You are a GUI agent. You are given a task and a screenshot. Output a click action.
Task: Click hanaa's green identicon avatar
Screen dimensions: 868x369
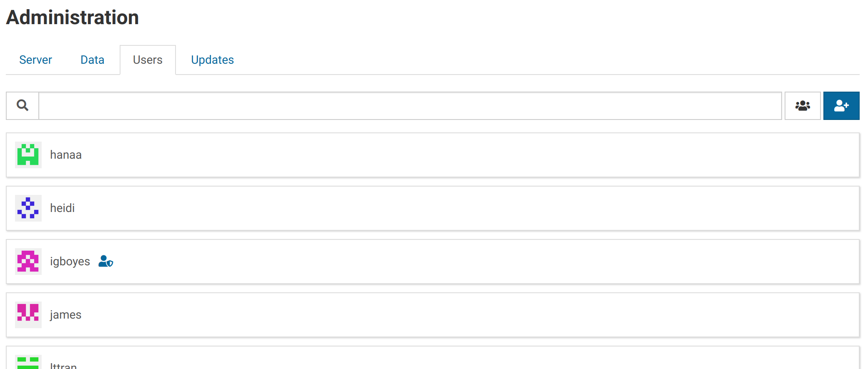28,155
